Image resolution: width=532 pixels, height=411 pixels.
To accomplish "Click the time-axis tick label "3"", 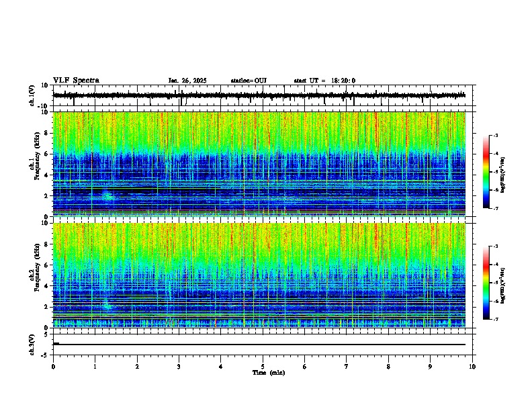I will click(x=179, y=366).
